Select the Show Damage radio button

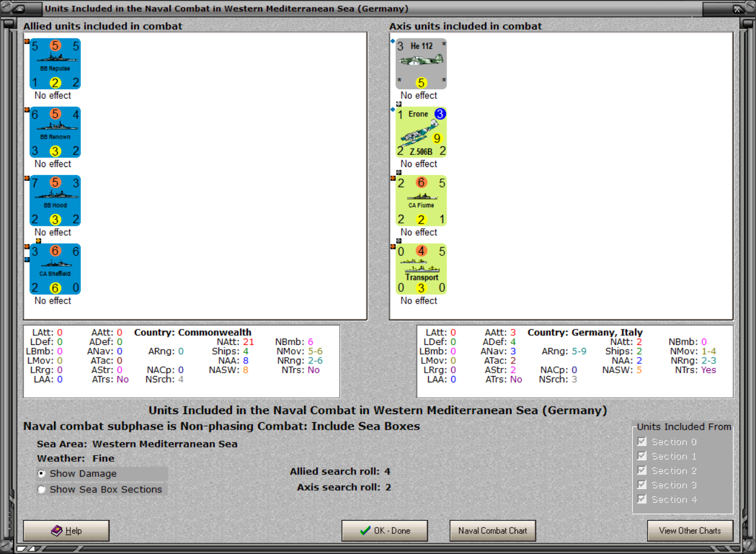41,473
